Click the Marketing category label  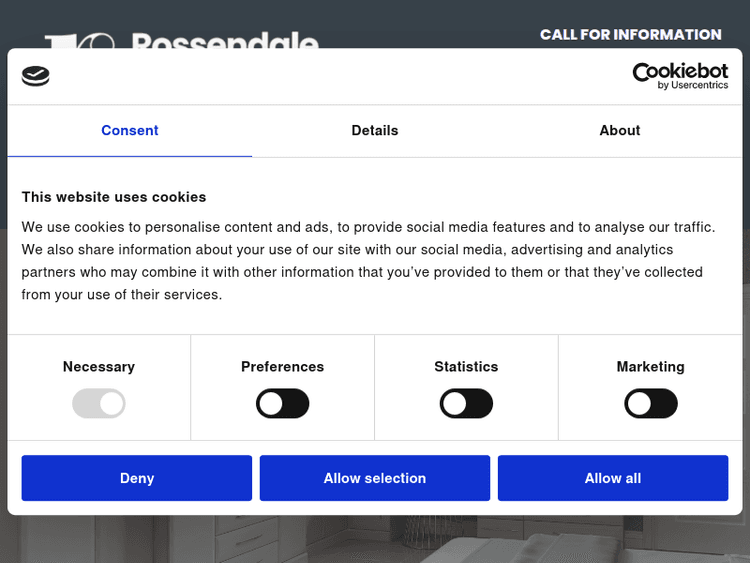pyautogui.click(x=651, y=367)
